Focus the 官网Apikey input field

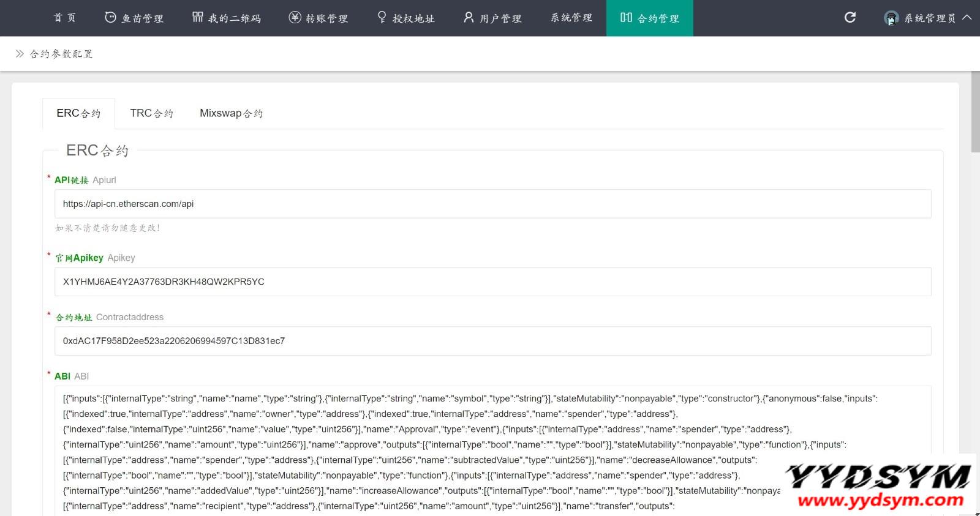[x=492, y=282]
